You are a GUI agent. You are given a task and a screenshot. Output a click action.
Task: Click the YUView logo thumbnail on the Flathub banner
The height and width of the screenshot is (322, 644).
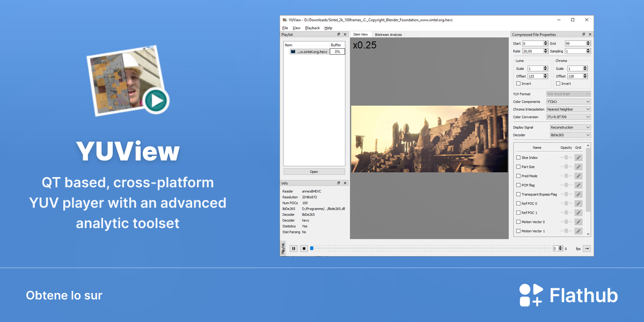(x=128, y=80)
